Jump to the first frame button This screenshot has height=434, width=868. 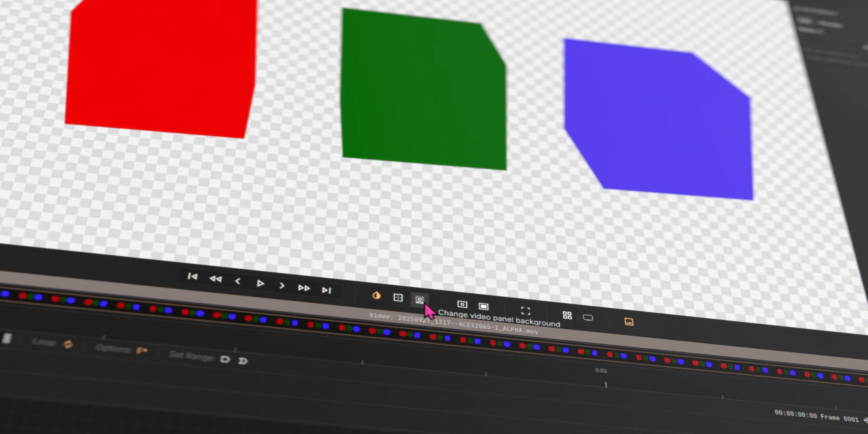click(x=192, y=277)
